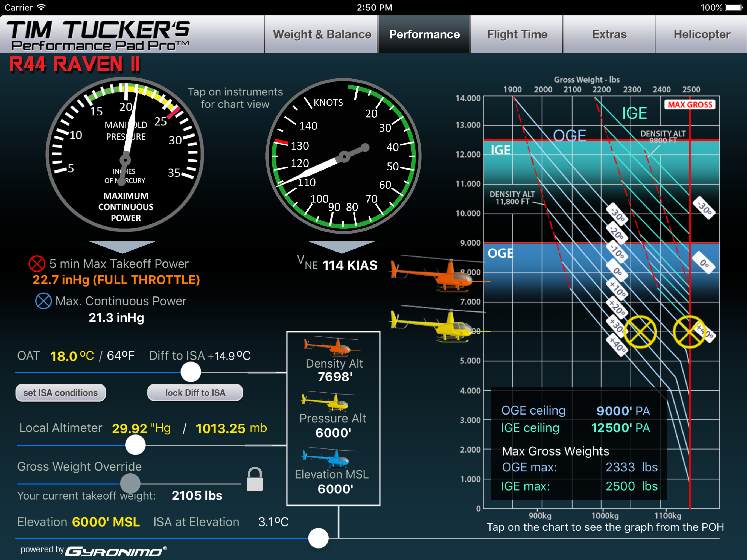The height and width of the screenshot is (560, 747).
Task: Click the yellow Pressure Alt helicopter icon
Action: tap(329, 401)
